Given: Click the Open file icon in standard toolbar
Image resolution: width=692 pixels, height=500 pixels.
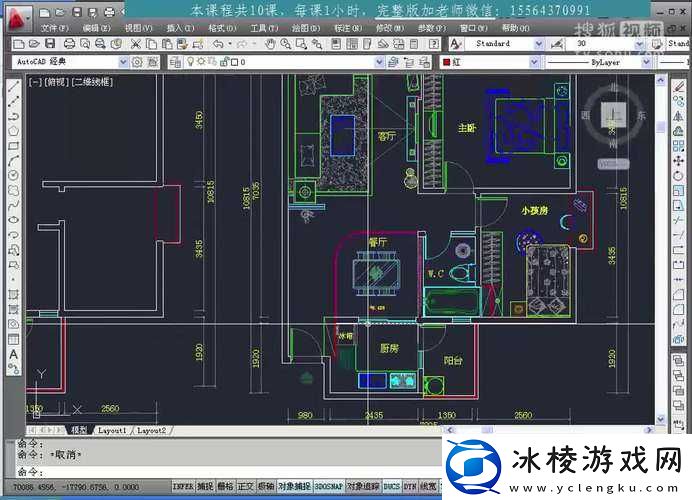Looking at the screenshot, I should tap(34, 44).
